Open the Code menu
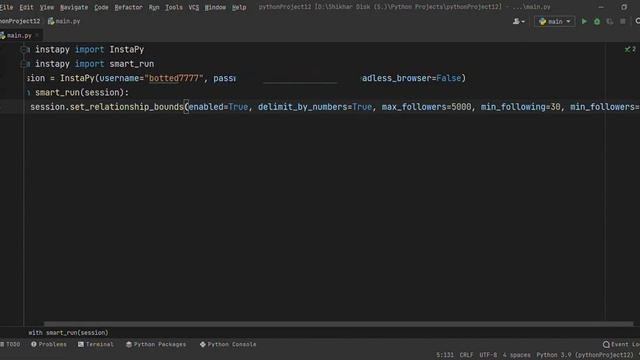This screenshot has height=360, width=640. point(101,7)
